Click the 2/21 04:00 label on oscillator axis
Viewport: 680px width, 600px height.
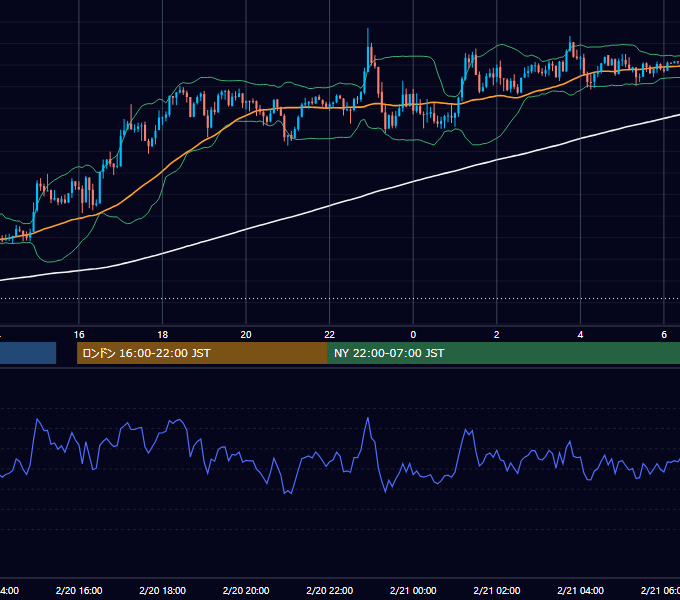click(580, 590)
